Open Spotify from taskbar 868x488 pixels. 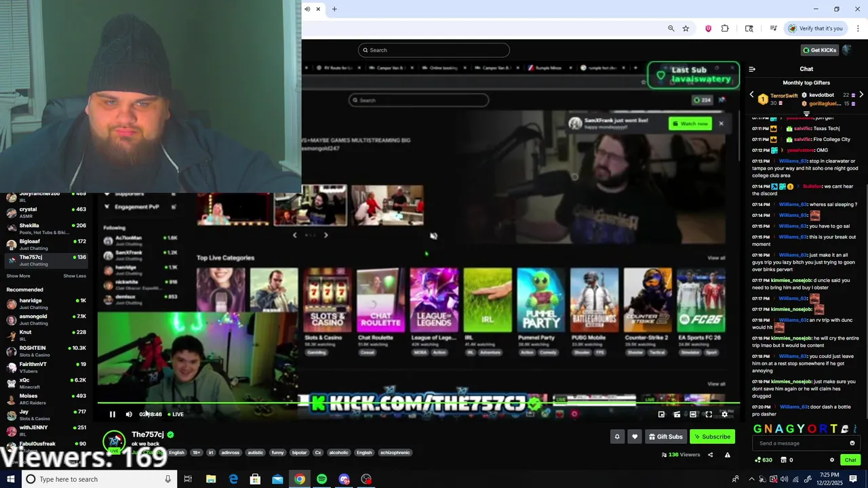click(x=321, y=479)
